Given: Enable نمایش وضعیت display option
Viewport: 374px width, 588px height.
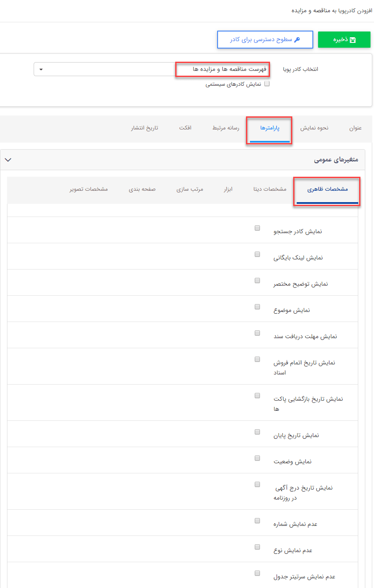Looking at the screenshot, I should 257,457.
